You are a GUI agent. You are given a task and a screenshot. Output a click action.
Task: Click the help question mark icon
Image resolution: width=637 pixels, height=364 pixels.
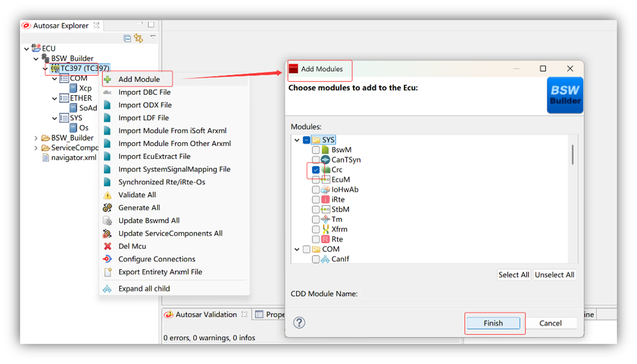click(299, 323)
